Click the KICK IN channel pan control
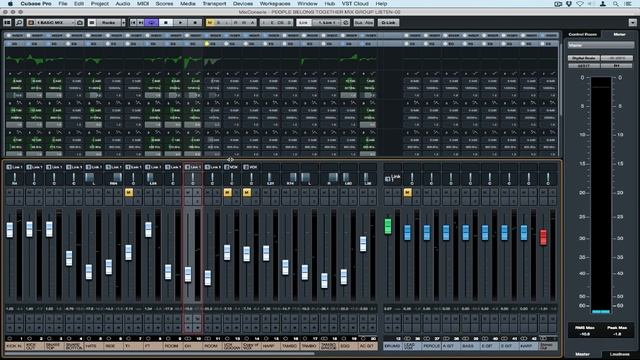Image resolution: width=640 pixels, height=360 pixels. [15, 178]
